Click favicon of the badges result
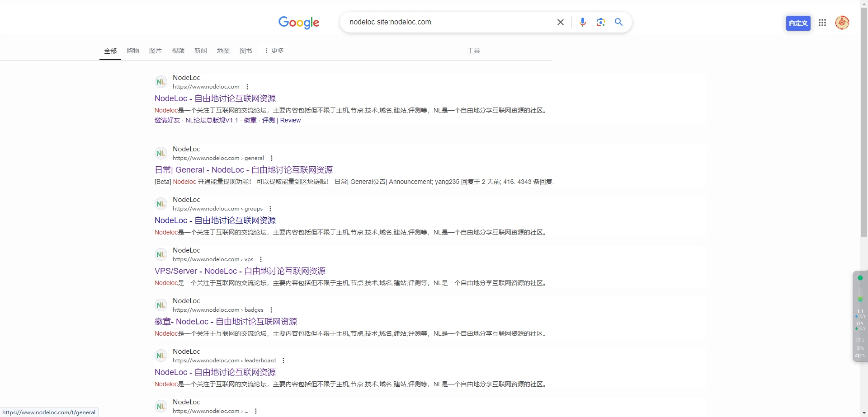The height and width of the screenshot is (417, 868). tap(161, 305)
